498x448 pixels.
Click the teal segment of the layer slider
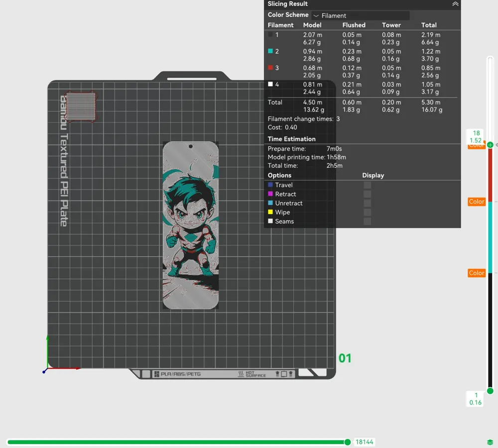490,237
